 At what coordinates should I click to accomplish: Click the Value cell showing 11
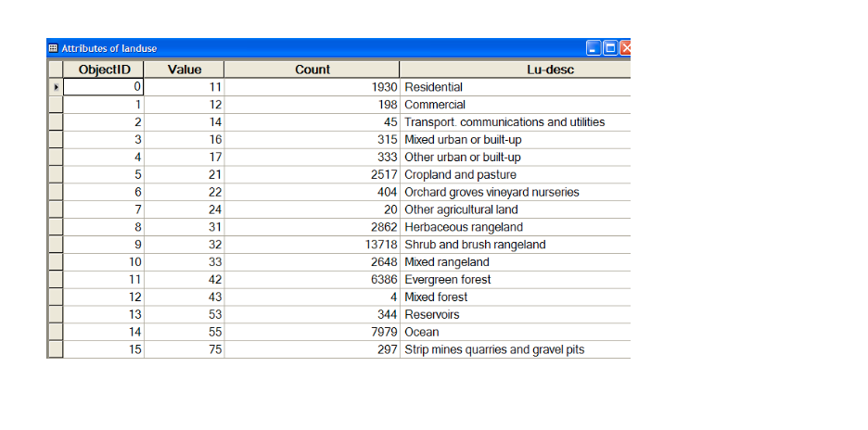[x=185, y=87]
